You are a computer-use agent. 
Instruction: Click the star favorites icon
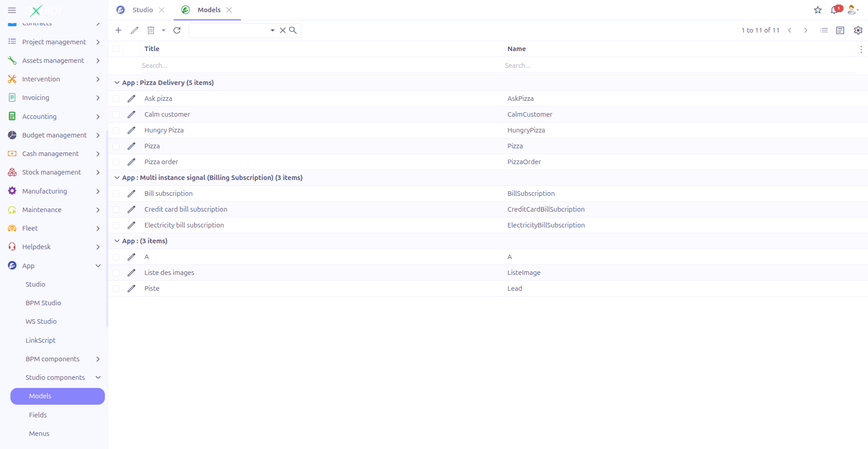click(x=818, y=10)
